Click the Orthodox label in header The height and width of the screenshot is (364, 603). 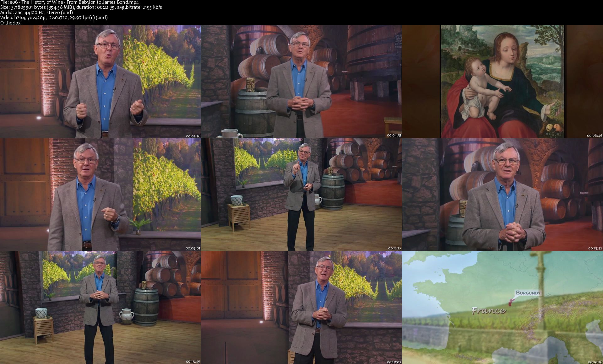[10, 23]
